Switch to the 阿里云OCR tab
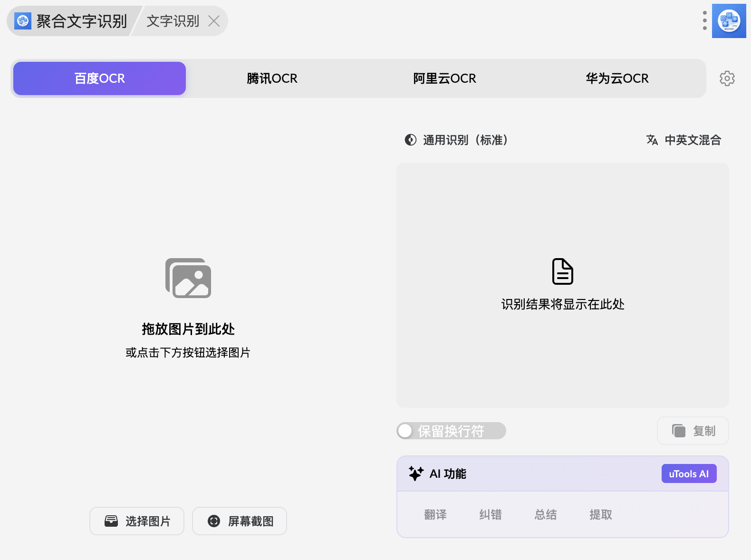Screen dimensions: 751x560 click(444, 78)
